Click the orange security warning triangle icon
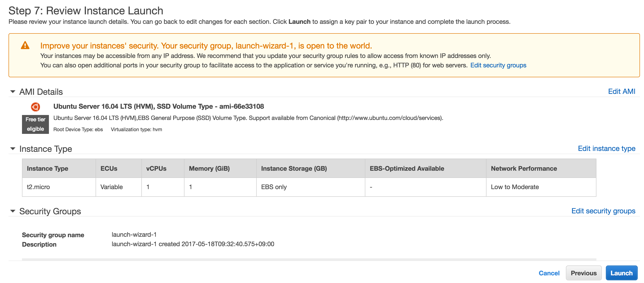This screenshot has height=283, width=644. point(25,45)
